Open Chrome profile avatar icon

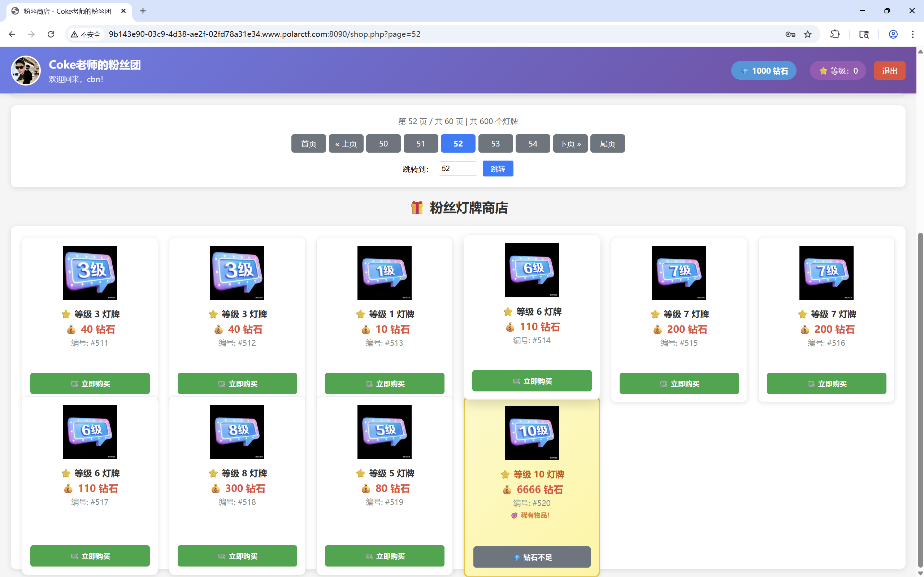(x=893, y=34)
